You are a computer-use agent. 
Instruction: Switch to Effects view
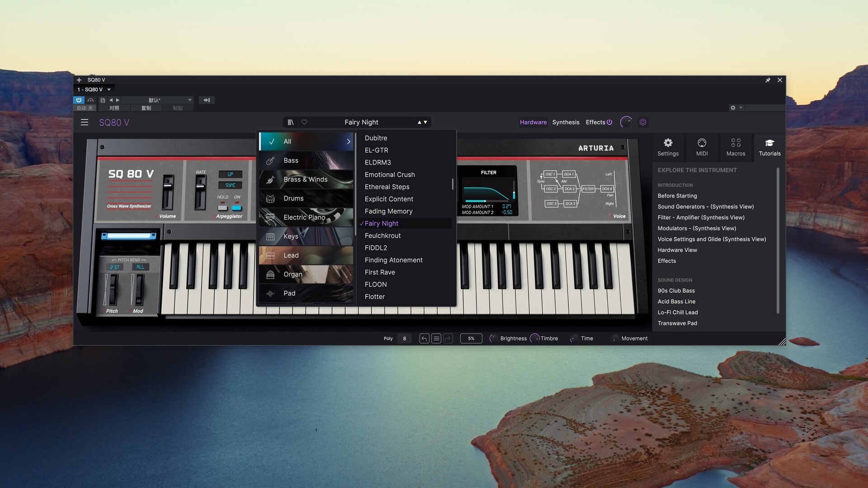[x=595, y=122]
